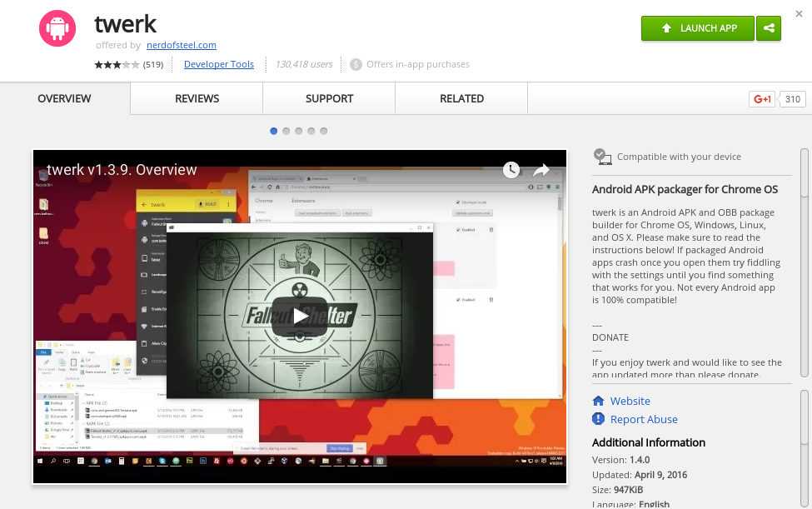Click the house icon beside Website
The height and width of the screenshot is (509, 812).
pos(598,401)
